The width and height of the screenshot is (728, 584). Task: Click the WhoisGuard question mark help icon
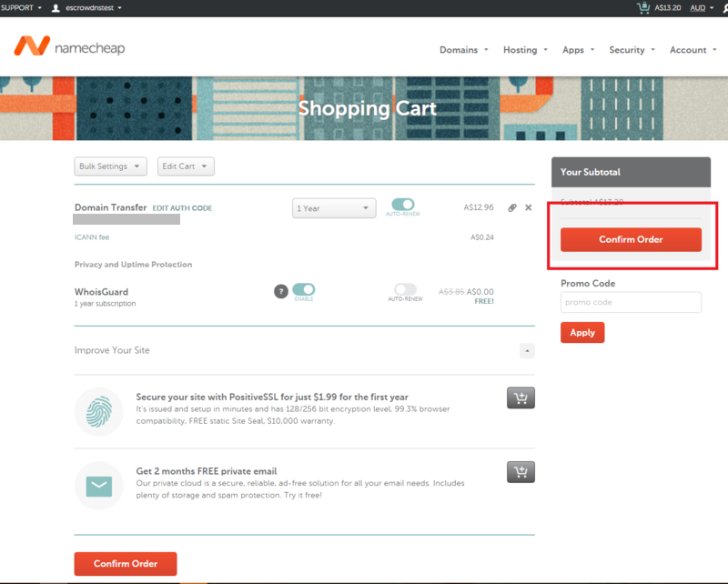tap(281, 292)
